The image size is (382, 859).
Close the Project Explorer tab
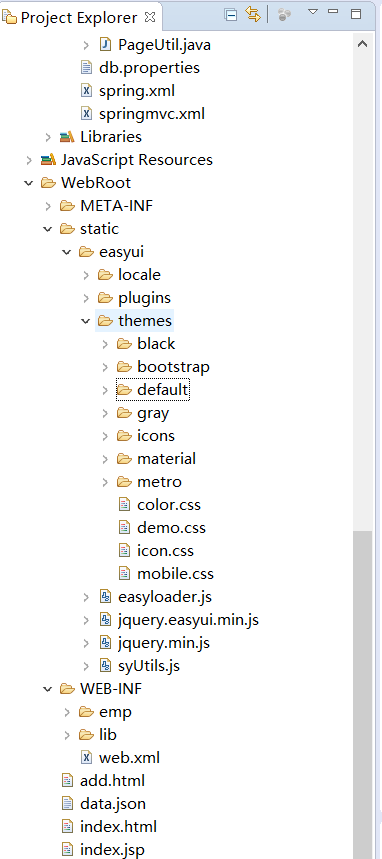click(150, 17)
